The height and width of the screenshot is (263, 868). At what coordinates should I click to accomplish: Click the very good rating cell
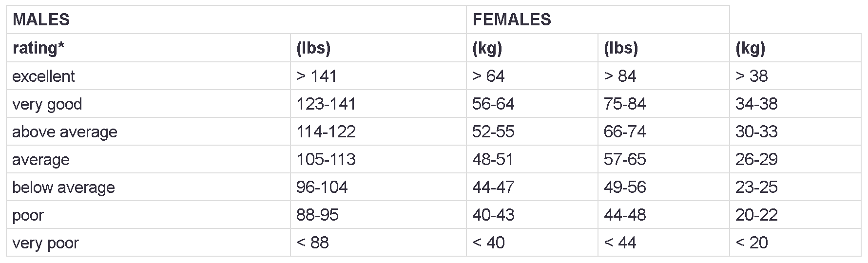pyautogui.click(x=148, y=104)
